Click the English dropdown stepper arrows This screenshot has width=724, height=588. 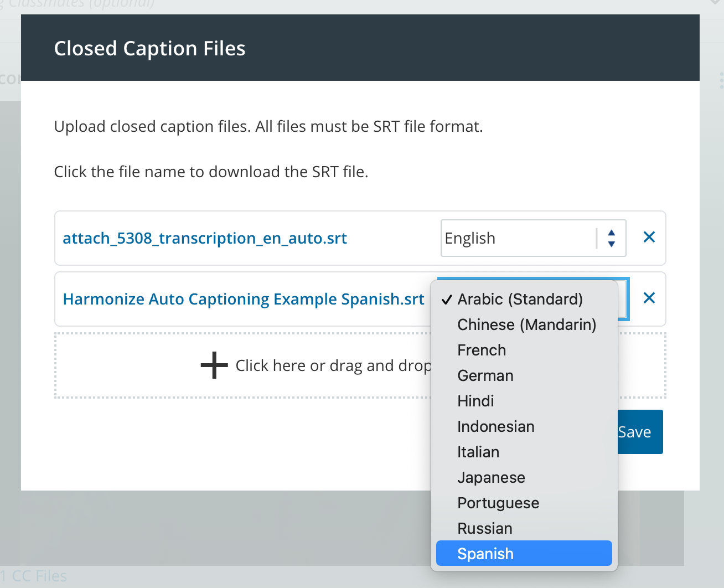pos(611,238)
